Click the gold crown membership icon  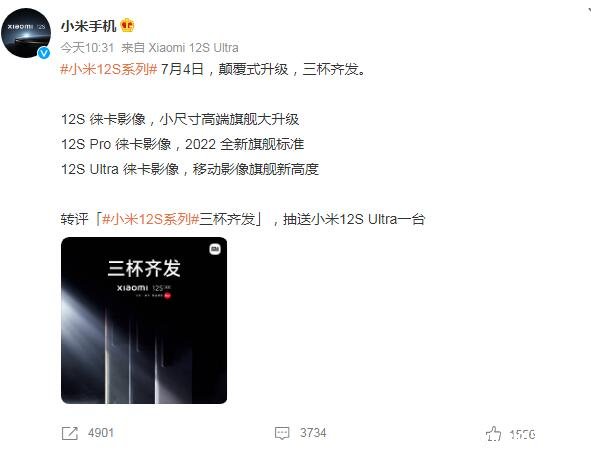127,25
